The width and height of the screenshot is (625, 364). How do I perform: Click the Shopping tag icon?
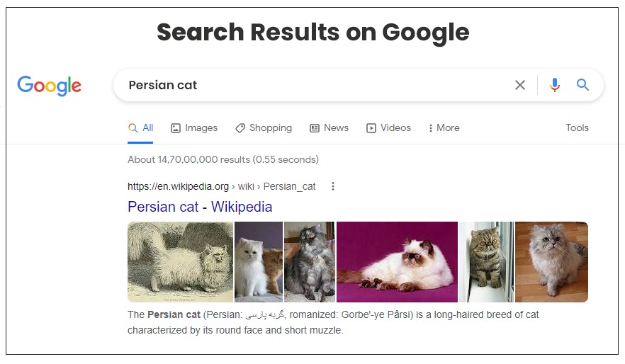click(240, 128)
